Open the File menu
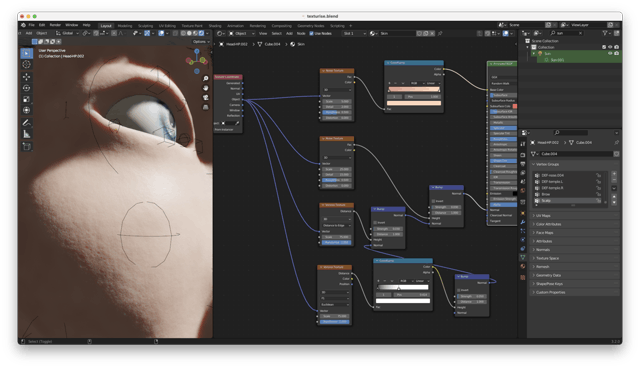 [31, 25]
